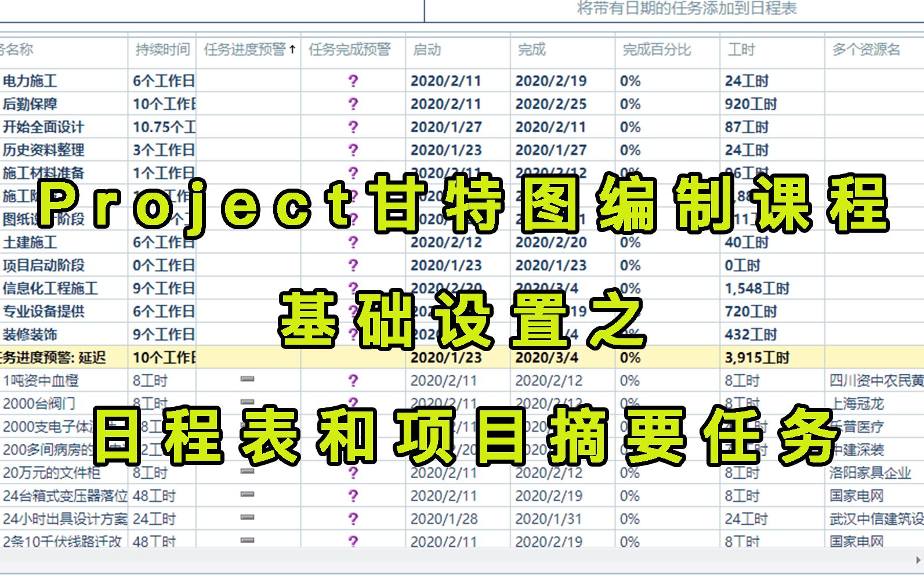Click the right scroll arrow at bottom
The image size is (924, 578).
(x=918, y=561)
